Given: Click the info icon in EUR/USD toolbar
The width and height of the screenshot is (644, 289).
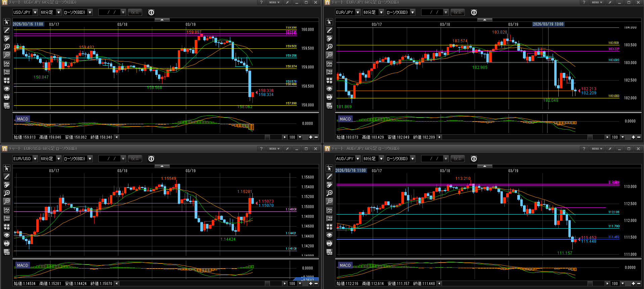Looking at the screenshot, I should tap(151, 159).
